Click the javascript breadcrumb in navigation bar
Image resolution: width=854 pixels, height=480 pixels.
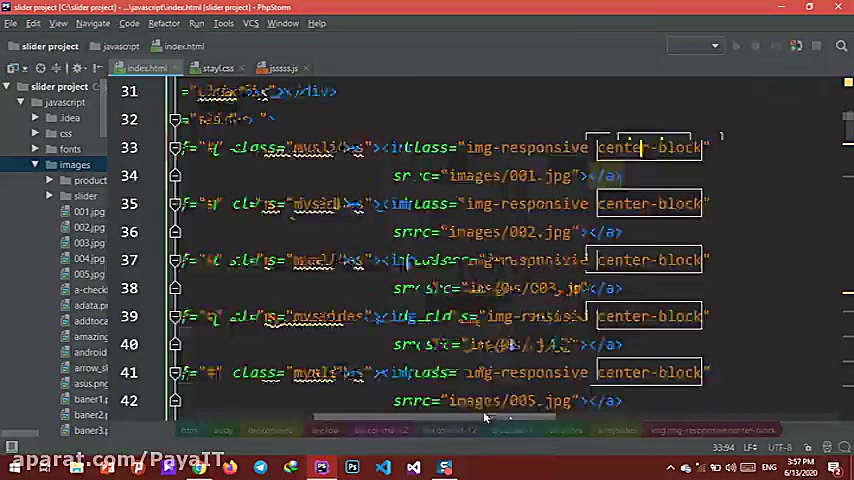pyautogui.click(x=120, y=46)
